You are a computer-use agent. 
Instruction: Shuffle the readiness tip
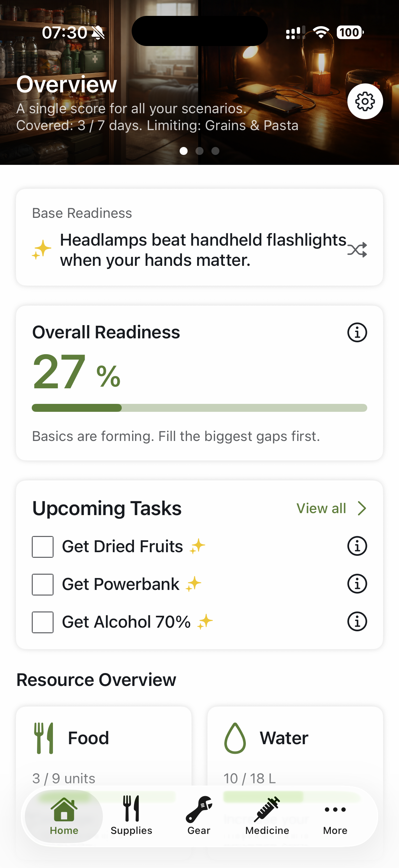(357, 250)
